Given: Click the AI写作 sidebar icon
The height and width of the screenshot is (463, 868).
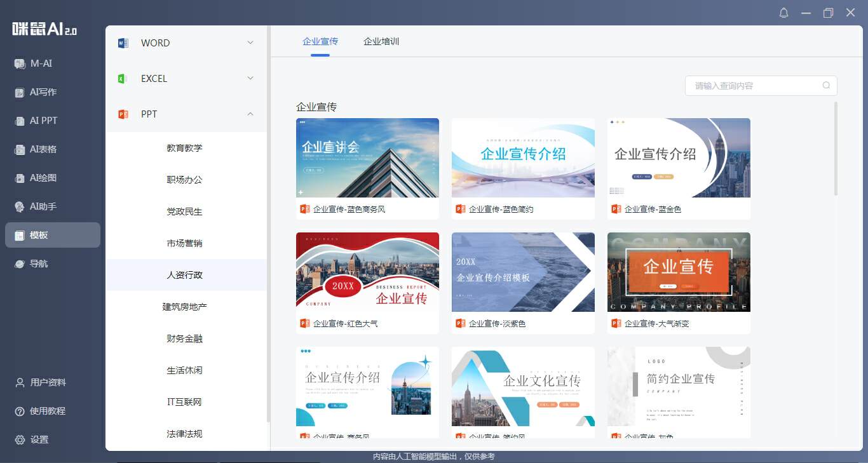Looking at the screenshot, I should coord(20,92).
